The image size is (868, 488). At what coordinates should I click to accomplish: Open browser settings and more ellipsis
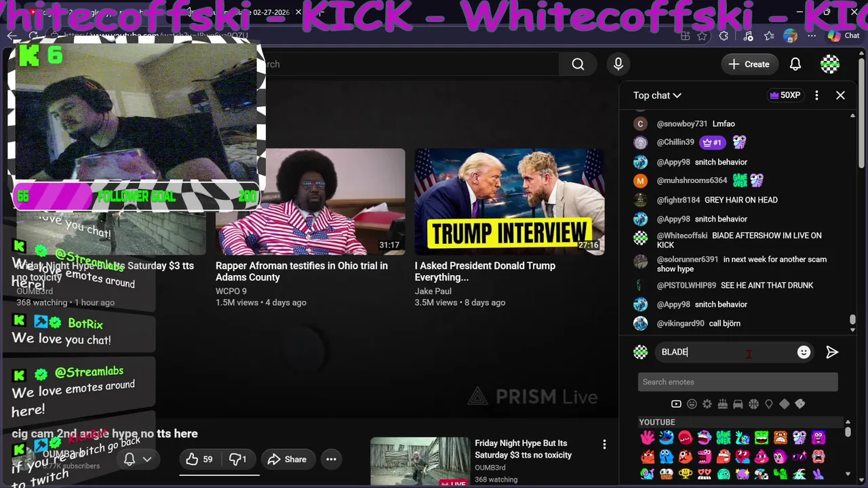click(x=812, y=36)
